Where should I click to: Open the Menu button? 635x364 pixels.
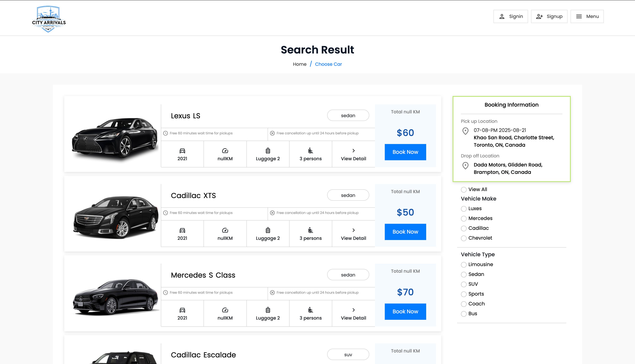tap(587, 16)
